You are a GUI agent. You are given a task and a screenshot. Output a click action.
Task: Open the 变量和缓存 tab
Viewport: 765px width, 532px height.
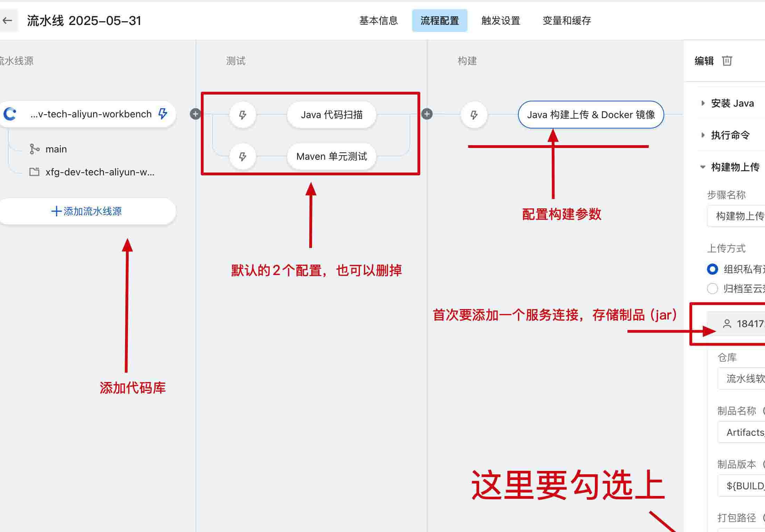pos(567,21)
